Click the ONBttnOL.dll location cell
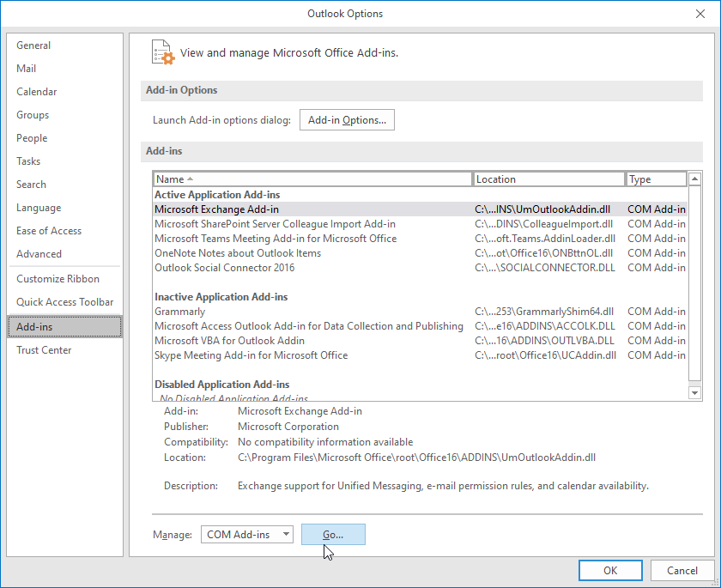This screenshot has width=721, height=588. point(543,253)
